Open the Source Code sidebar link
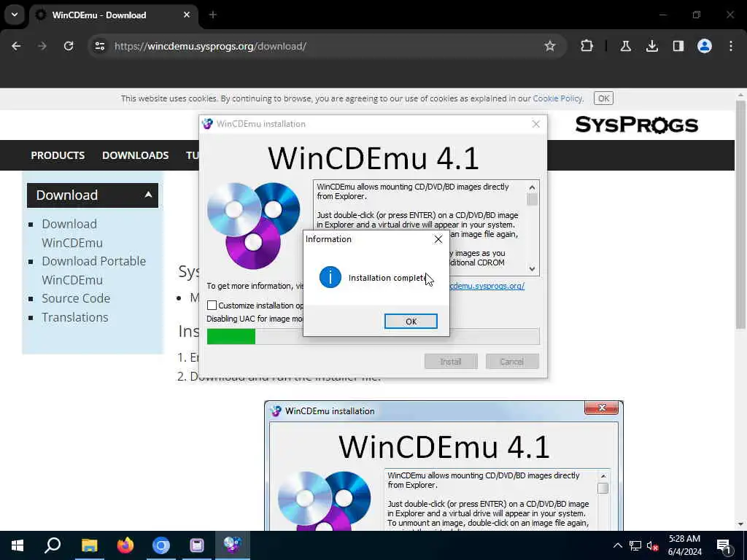Image resolution: width=747 pixels, height=560 pixels. (x=76, y=298)
